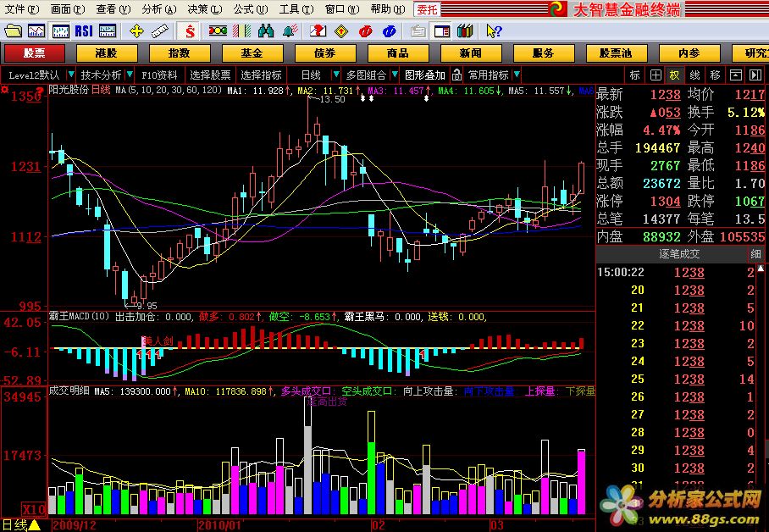Image resolution: width=769 pixels, height=532 pixels.
Task: Open the alarm bell alert tool
Action: click(x=290, y=31)
